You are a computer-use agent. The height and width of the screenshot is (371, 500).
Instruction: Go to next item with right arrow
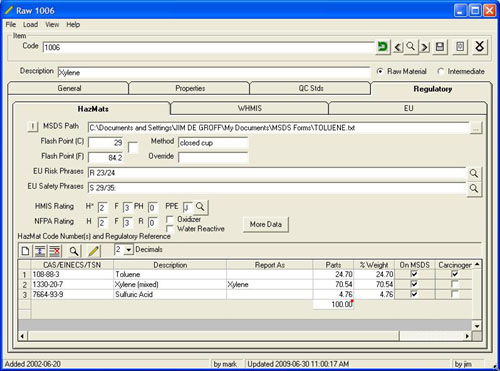(424, 47)
